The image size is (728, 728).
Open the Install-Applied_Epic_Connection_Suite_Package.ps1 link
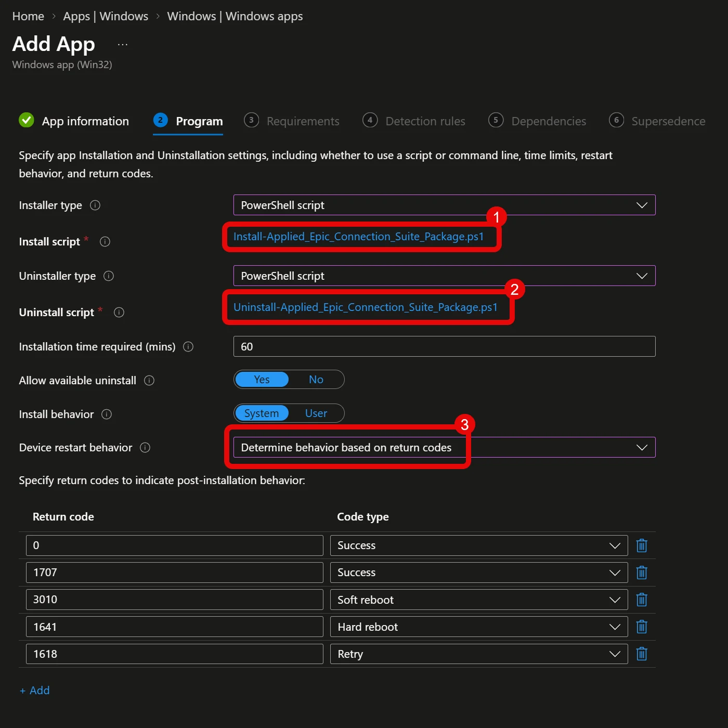[x=359, y=237]
